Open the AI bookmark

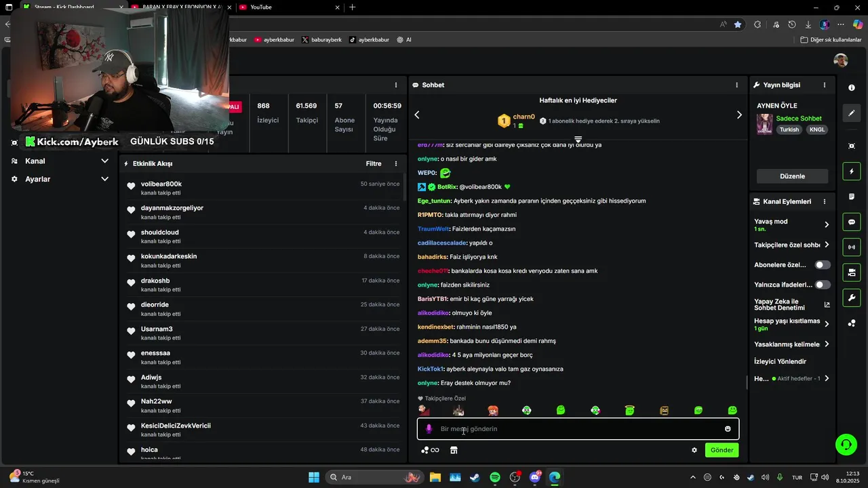(404, 40)
